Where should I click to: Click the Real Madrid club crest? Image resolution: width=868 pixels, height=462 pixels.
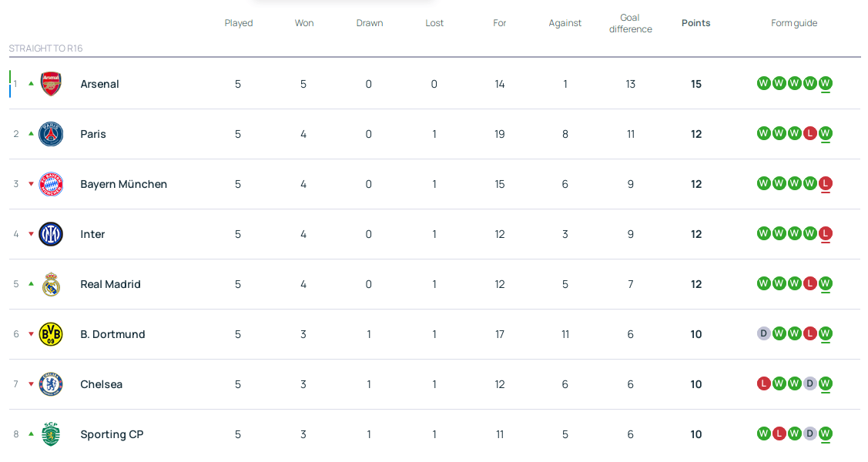(51, 284)
